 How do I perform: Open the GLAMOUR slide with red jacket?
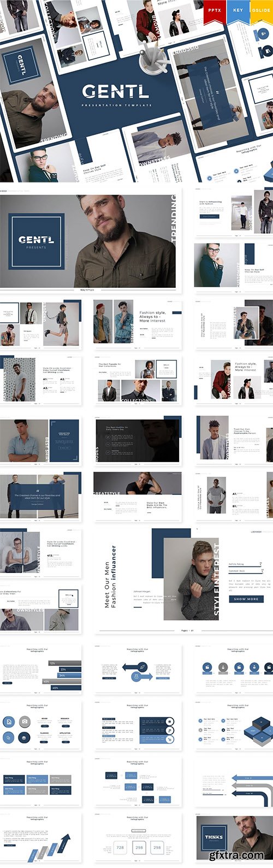coord(235,381)
